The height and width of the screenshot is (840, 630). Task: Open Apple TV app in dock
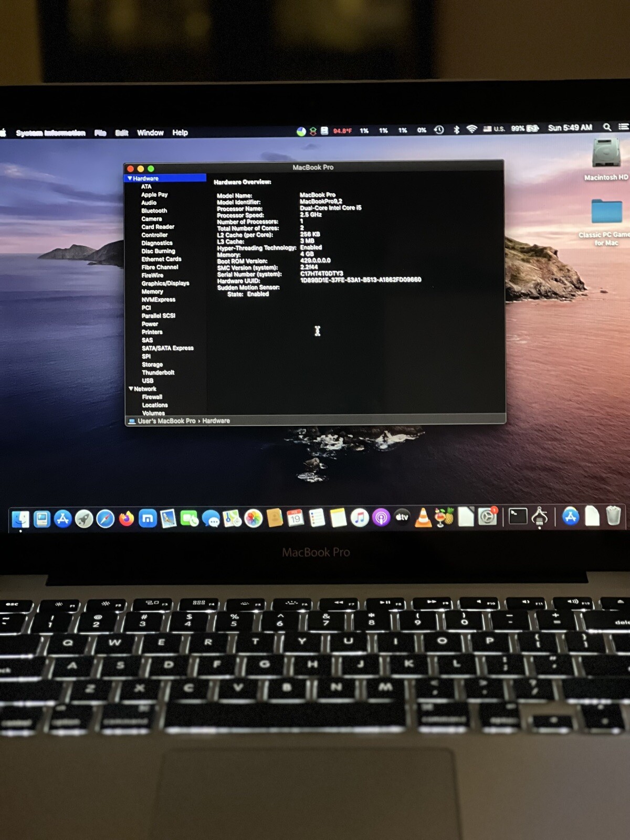(x=402, y=518)
